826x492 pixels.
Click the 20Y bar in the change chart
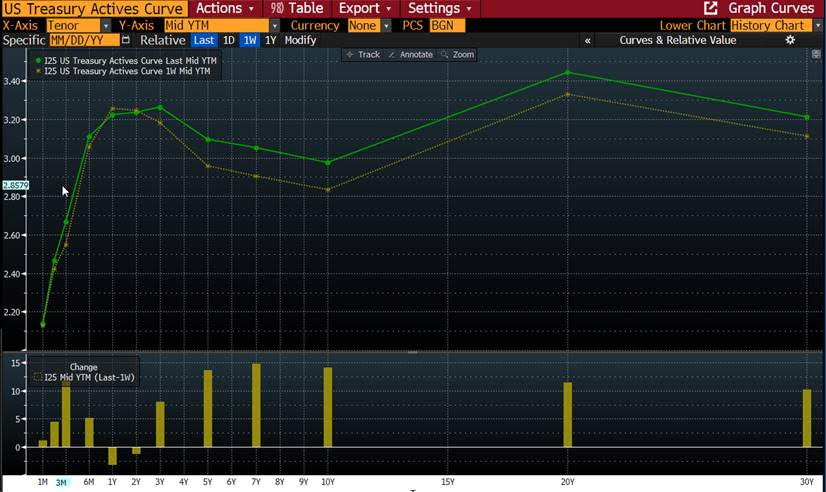(x=567, y=415)
